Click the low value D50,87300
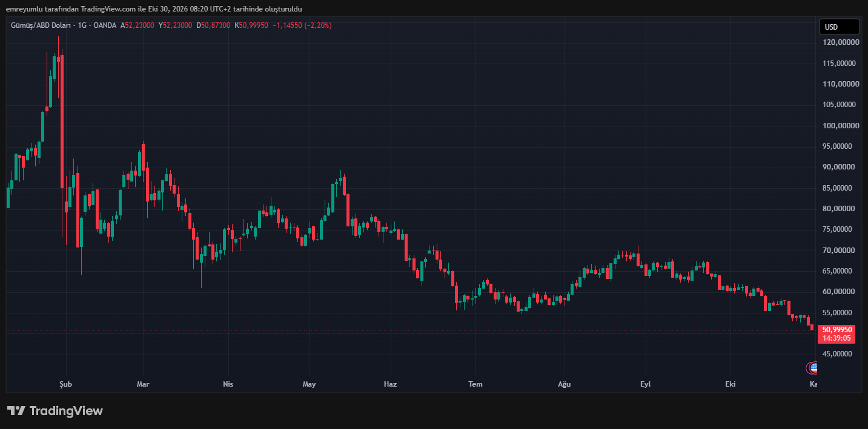The width and height of the screenshot is (868, 429). 214,25
